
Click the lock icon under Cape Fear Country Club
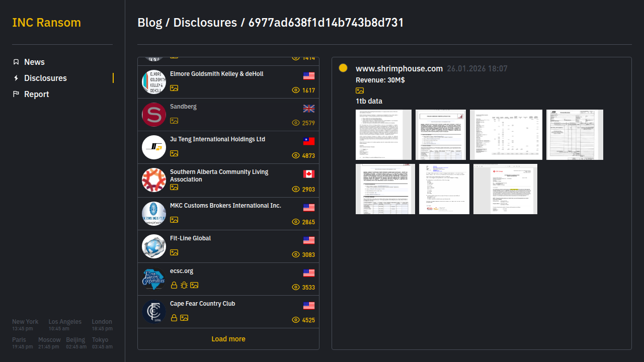coord(174,318)
